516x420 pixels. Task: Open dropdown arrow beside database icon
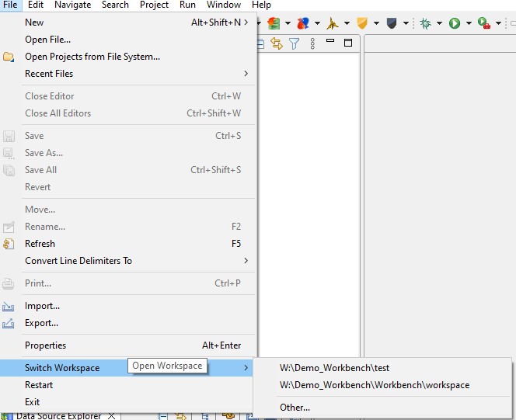coord(288,23)
